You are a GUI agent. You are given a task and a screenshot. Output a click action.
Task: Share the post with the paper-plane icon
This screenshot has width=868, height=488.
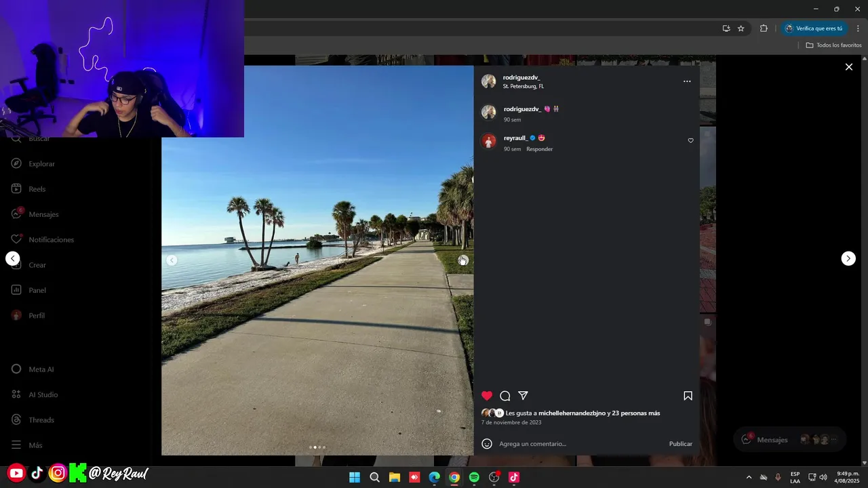click(524, 396)
